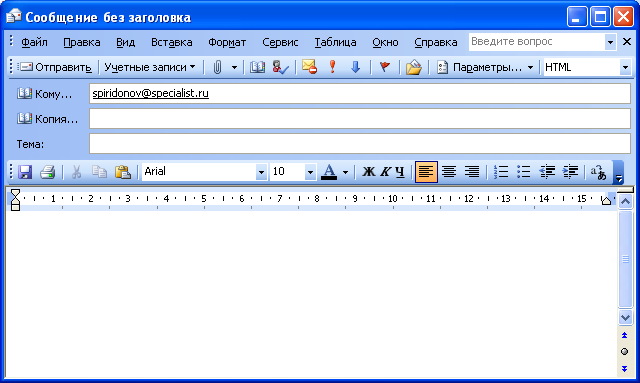Open the Формат menu
The image size is (640, 383).
pos(227,42)
